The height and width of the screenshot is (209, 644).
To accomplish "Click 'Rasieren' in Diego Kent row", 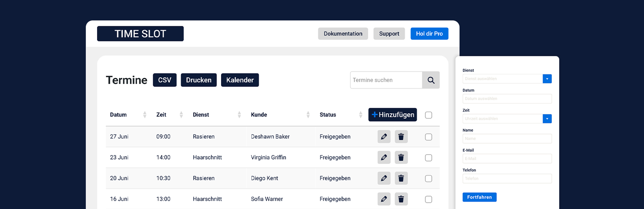I will [204, 178].
